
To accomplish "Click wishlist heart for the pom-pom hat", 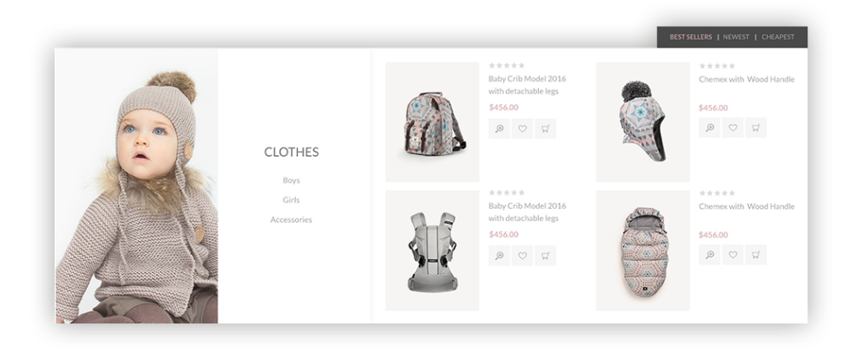I will coord(733,127).
